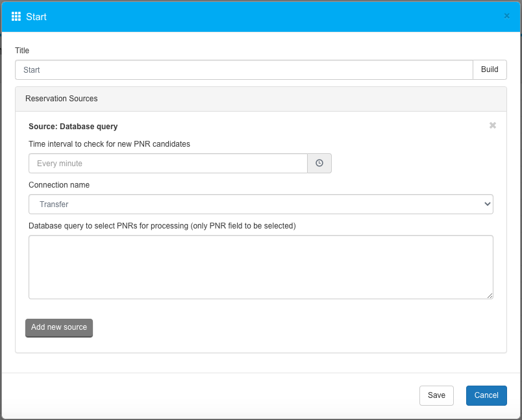This screenshot has width=522, height=420.
Task: Click the 'Source: Database query' heading
Action: pyautogui.click(x=73, y=127)
